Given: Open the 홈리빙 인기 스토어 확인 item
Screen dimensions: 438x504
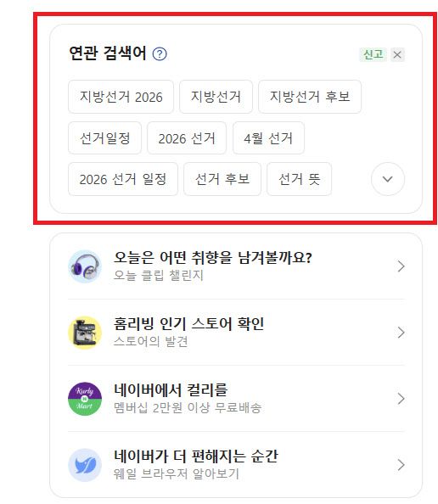Looking at the screenshot, I should 236,333.
